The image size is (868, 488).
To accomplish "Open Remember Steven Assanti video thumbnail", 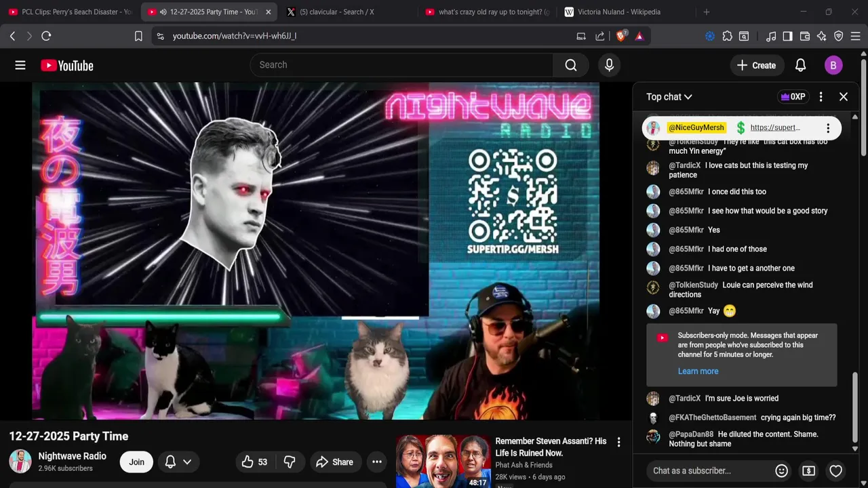I will click(443, 462).
